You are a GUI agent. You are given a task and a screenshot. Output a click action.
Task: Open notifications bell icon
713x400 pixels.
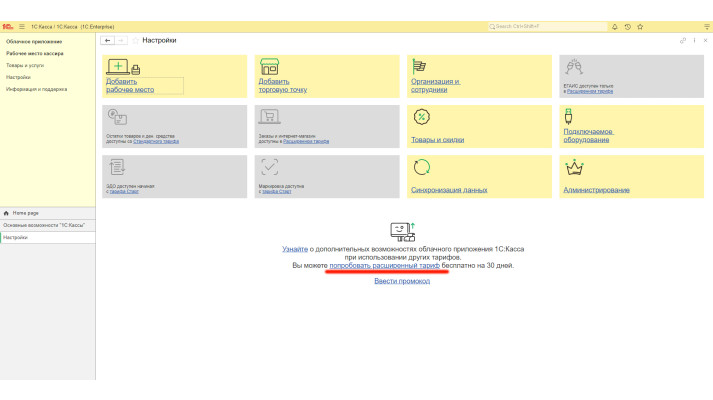point(615,27)
